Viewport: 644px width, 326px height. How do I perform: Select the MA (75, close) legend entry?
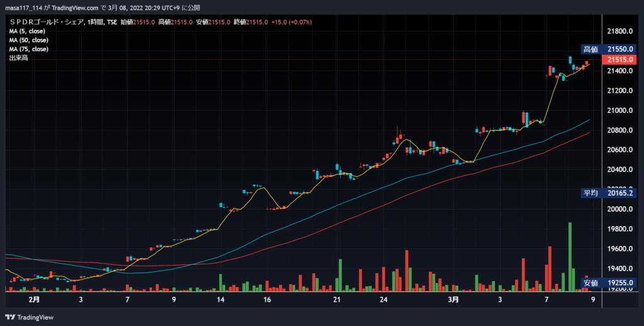click(29, 49)
